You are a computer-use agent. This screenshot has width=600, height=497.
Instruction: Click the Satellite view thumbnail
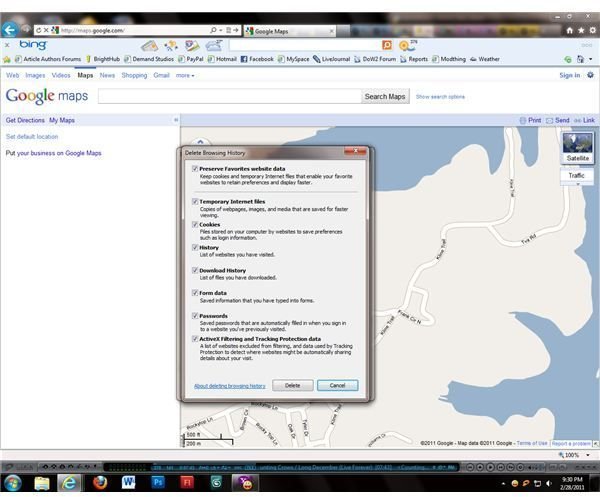578,148
